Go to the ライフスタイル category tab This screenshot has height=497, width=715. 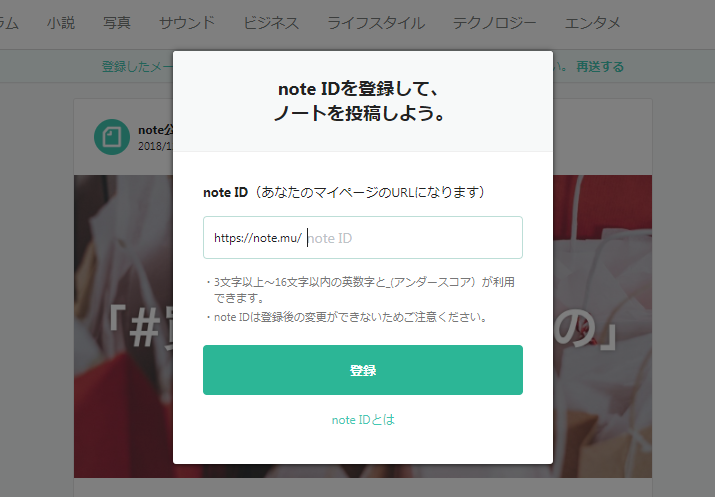(376, 23)
